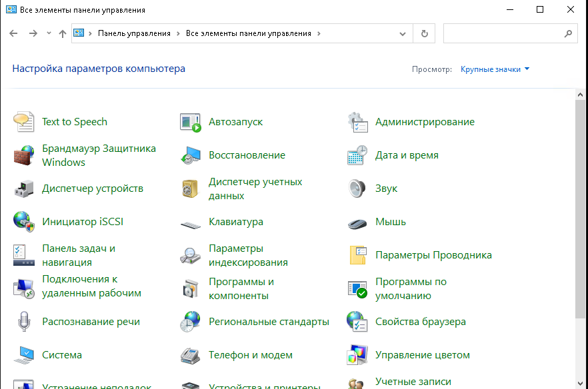Viewport: 588px width, 389px height.
Task: Click the Администрирование gear icon
Action: 357,122
